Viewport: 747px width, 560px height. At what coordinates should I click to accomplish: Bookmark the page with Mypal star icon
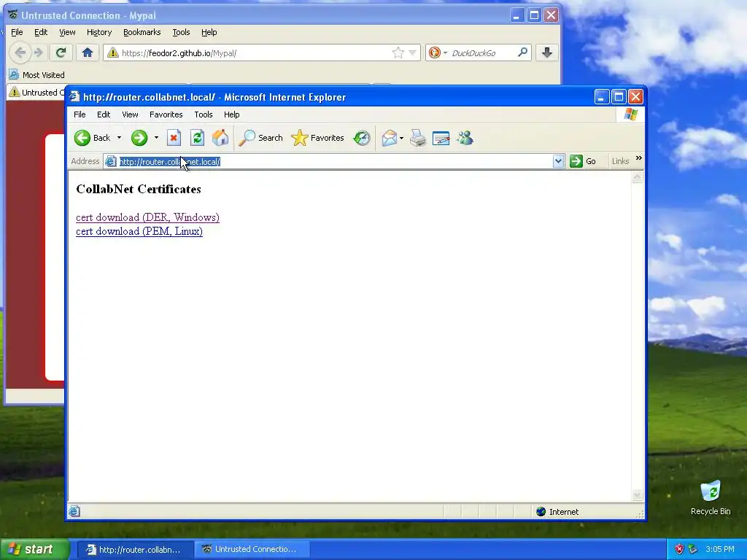(398, 52)
